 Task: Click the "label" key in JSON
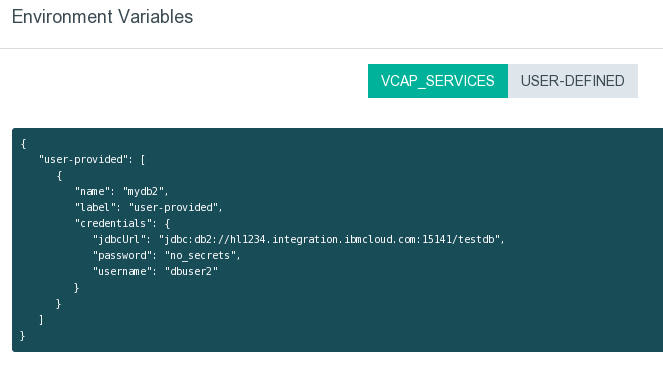click(96, 208)
